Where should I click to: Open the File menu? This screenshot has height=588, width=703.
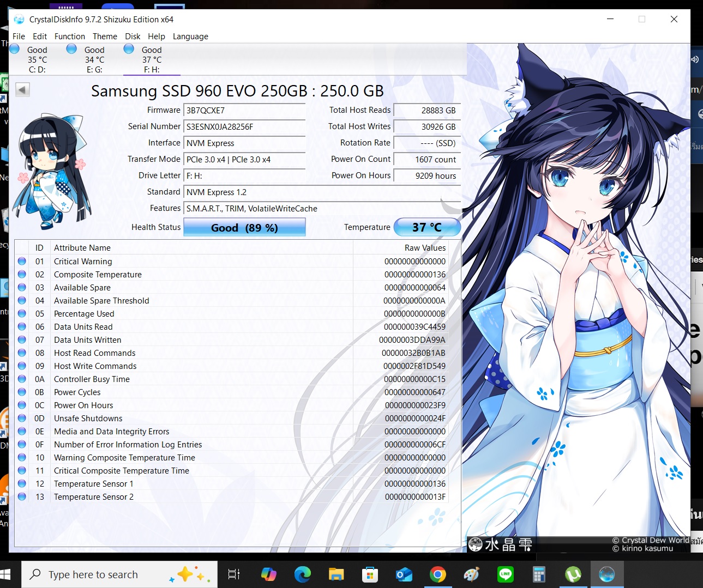[x=19, y=37]
